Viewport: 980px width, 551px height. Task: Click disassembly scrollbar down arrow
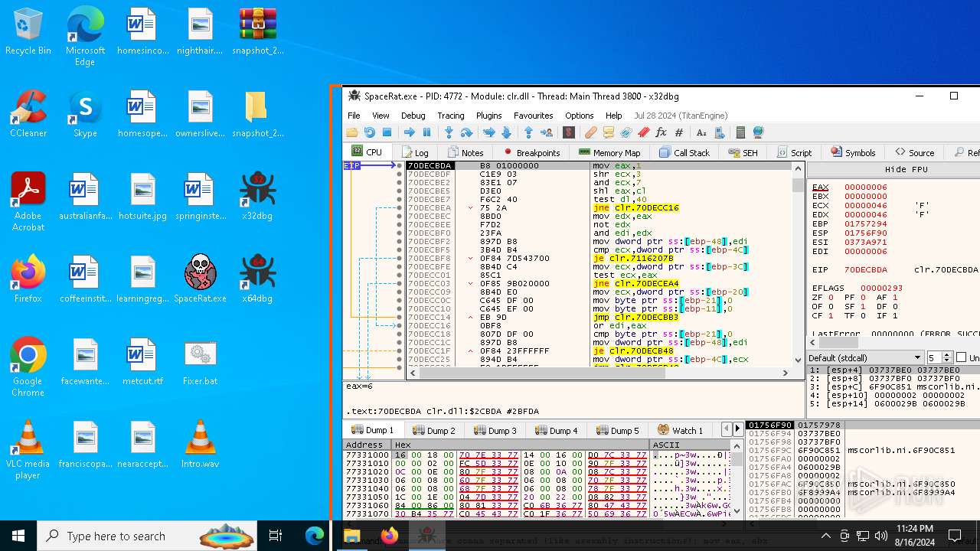[x=797, y=360]
